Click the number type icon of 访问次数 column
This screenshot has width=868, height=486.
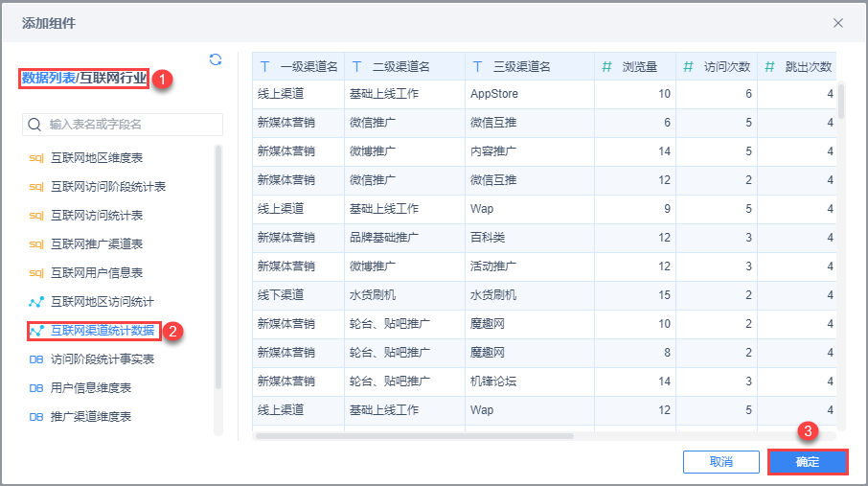[688, 67]
